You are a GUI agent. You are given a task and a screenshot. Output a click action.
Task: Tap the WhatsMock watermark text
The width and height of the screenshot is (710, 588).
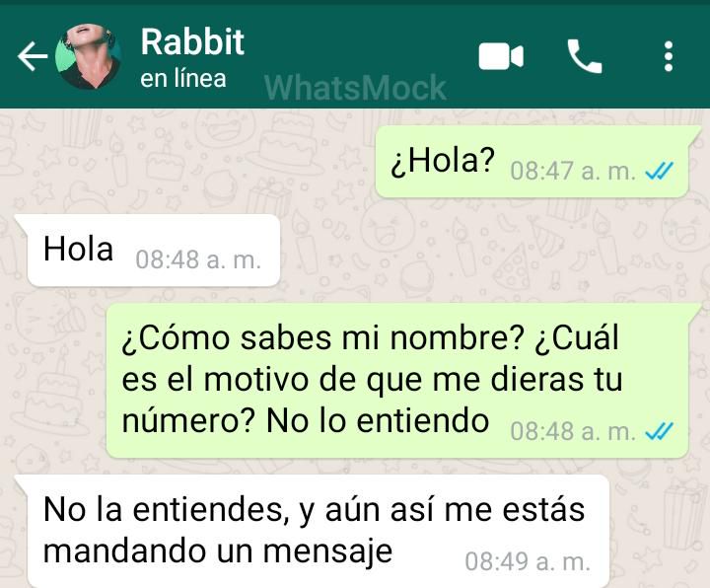tap(355, 88)
